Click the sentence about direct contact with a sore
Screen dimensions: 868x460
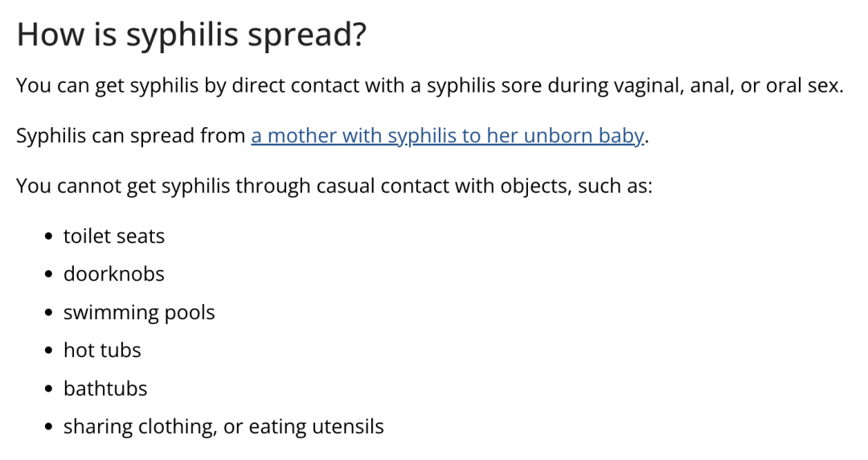tap(429, 85)
